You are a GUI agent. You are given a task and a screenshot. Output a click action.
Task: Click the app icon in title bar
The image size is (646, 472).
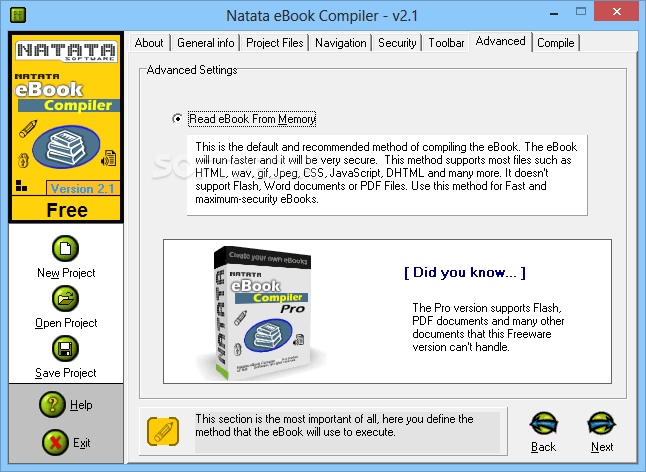coord(18,15)
